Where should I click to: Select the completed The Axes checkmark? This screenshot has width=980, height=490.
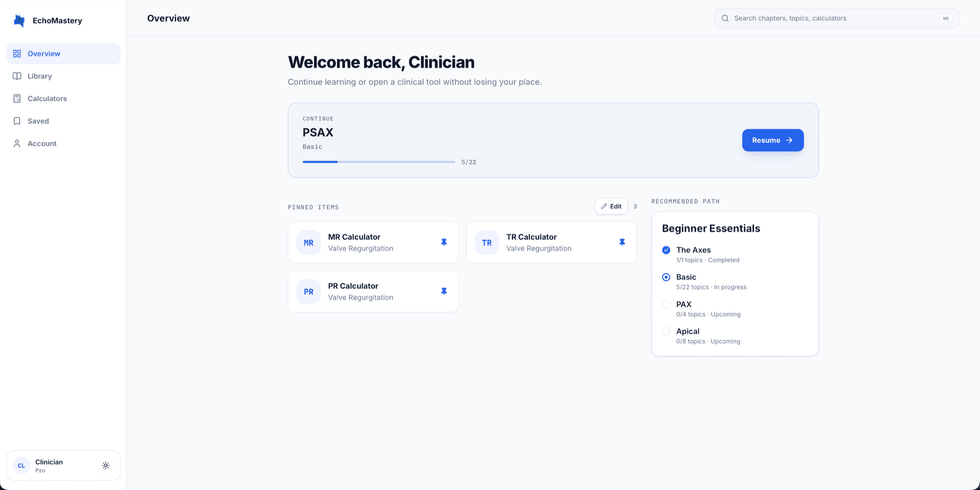click(x=666, y=250)
